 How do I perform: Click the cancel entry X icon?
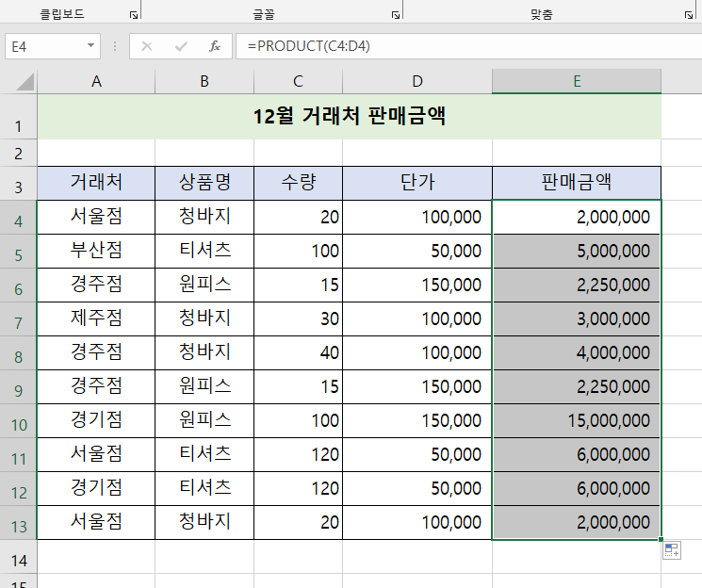tap(147, 46)
